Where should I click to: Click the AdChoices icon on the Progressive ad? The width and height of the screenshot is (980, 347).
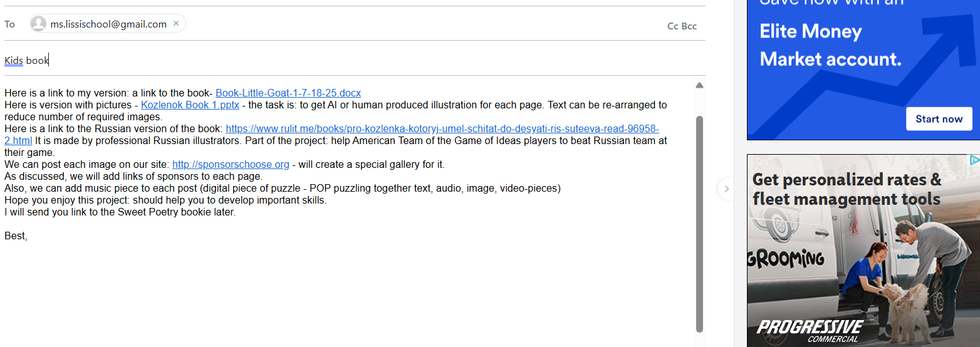pos(974,160)
